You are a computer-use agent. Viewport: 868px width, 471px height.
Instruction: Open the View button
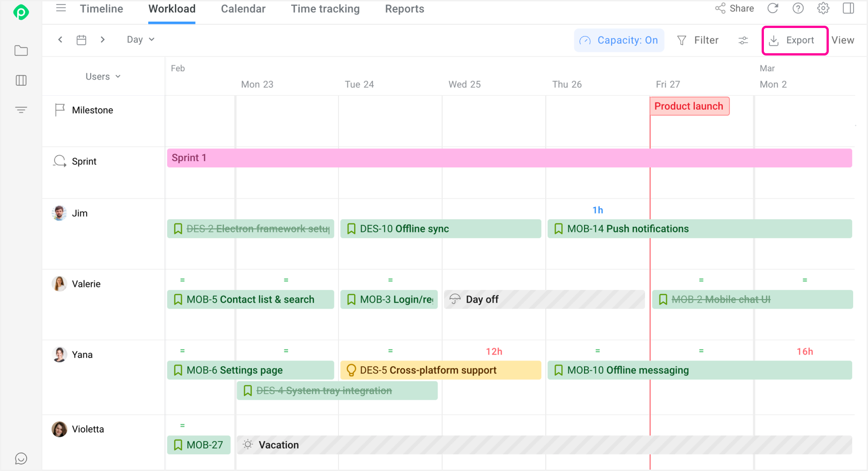click(x=842, y=40)
